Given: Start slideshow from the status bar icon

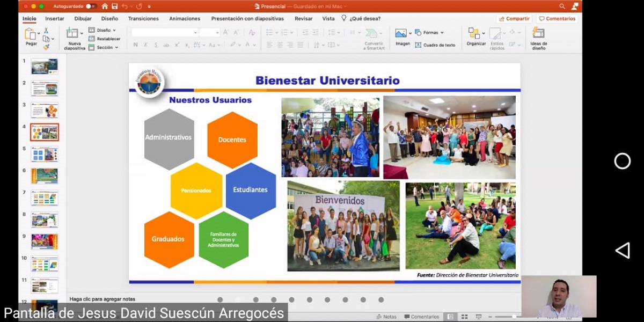Looking at the screenshot, I should point(479,317).
